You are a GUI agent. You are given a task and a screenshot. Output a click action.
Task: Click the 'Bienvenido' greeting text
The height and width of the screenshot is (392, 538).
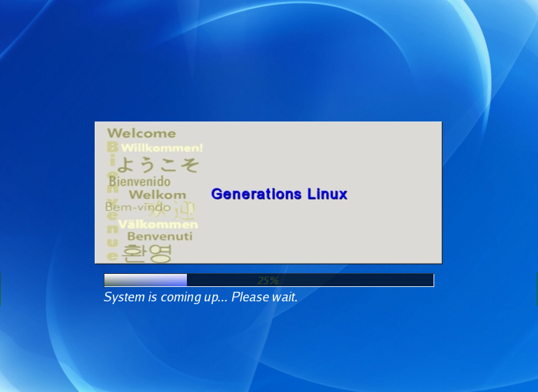[139, 181]
